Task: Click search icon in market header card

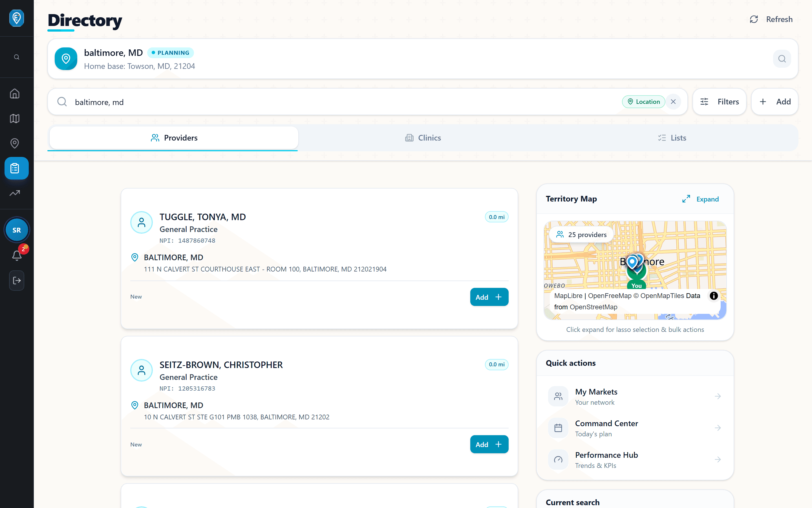Action: tap(782, 59)
